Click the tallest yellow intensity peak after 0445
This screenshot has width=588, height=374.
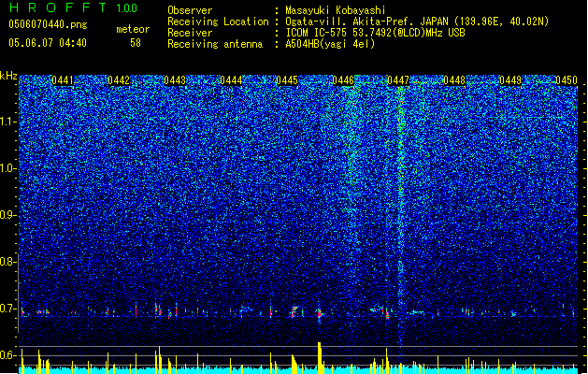point(320,357)
